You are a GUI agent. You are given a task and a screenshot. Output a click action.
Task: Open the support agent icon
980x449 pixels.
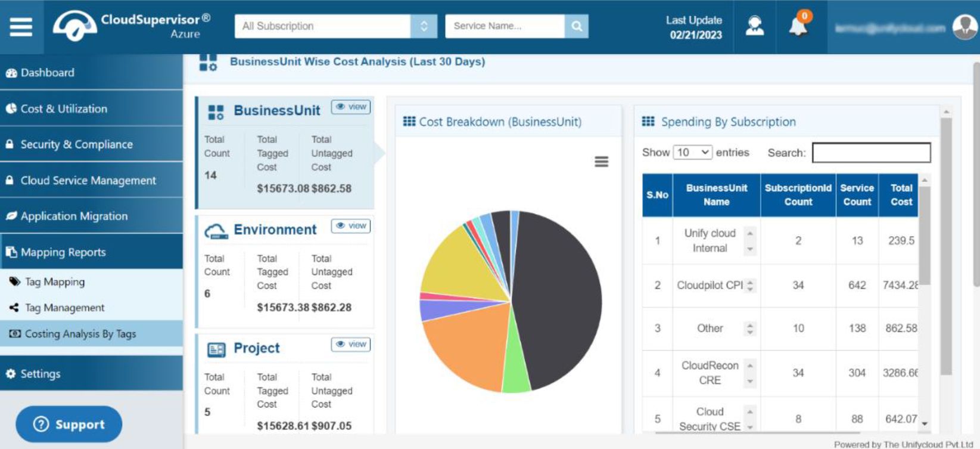pyautogui.click(x=755, y=26)
